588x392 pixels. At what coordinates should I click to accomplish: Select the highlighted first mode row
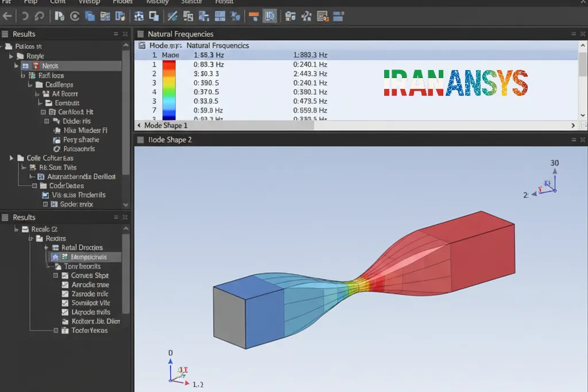click(356, 55)
